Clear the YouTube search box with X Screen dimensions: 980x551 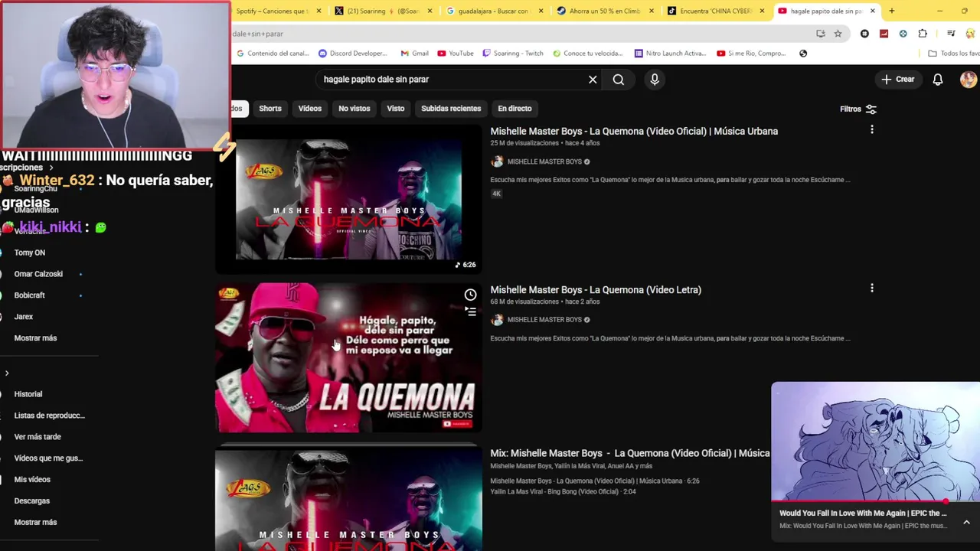[593, 80]
